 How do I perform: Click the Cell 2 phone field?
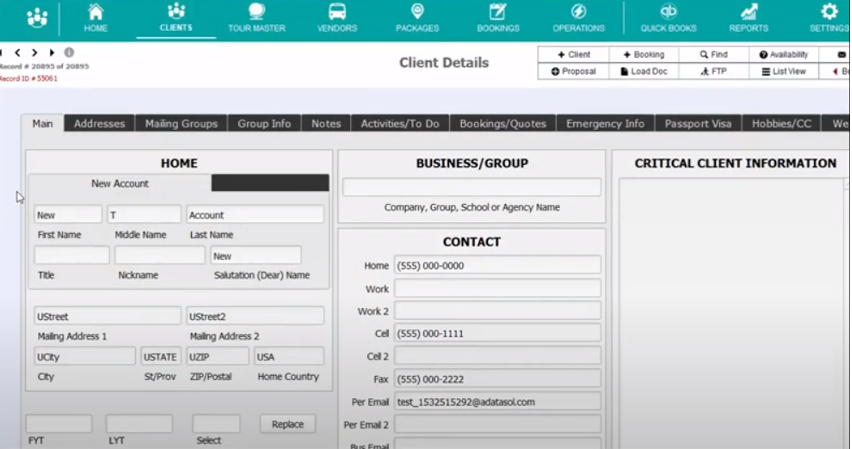tap(497, 356)
